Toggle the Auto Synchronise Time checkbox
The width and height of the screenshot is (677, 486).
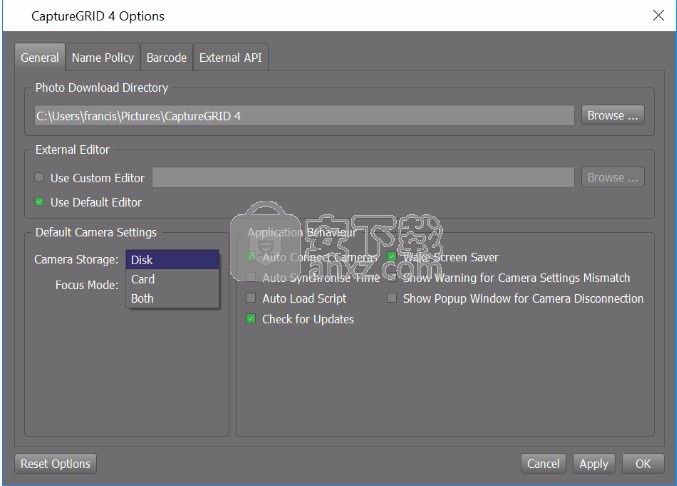click(251, 277)
